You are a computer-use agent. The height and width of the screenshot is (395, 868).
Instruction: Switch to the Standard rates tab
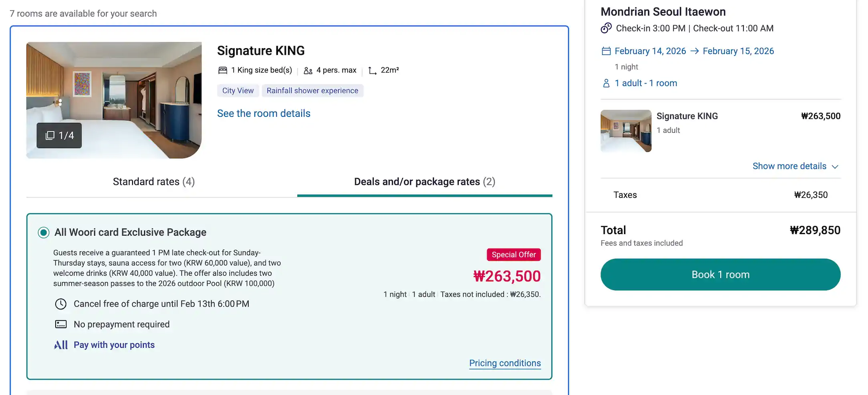(154, 182)
